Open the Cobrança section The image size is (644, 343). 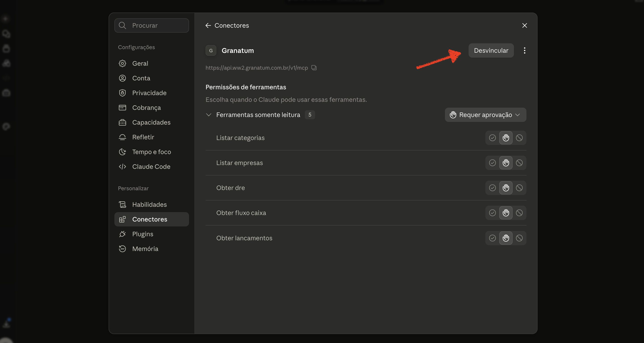152,108
